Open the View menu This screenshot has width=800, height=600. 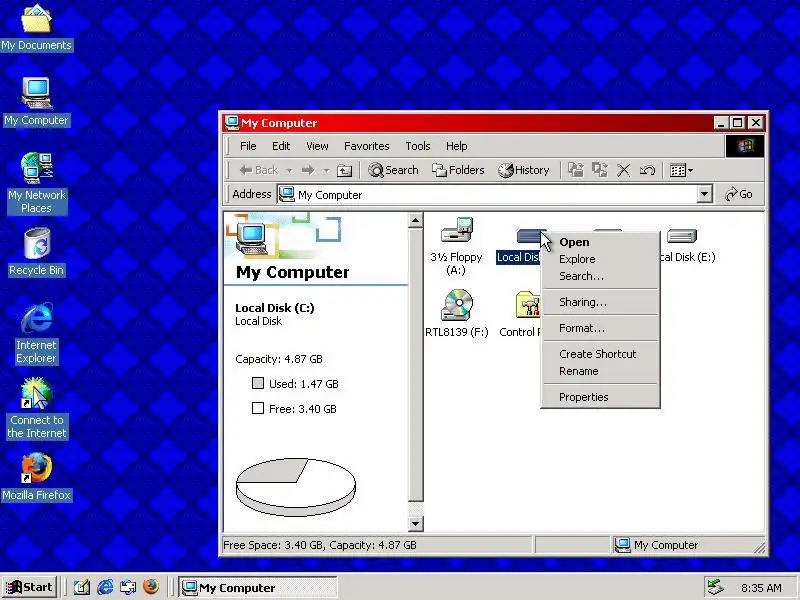(x=317, y=146)
